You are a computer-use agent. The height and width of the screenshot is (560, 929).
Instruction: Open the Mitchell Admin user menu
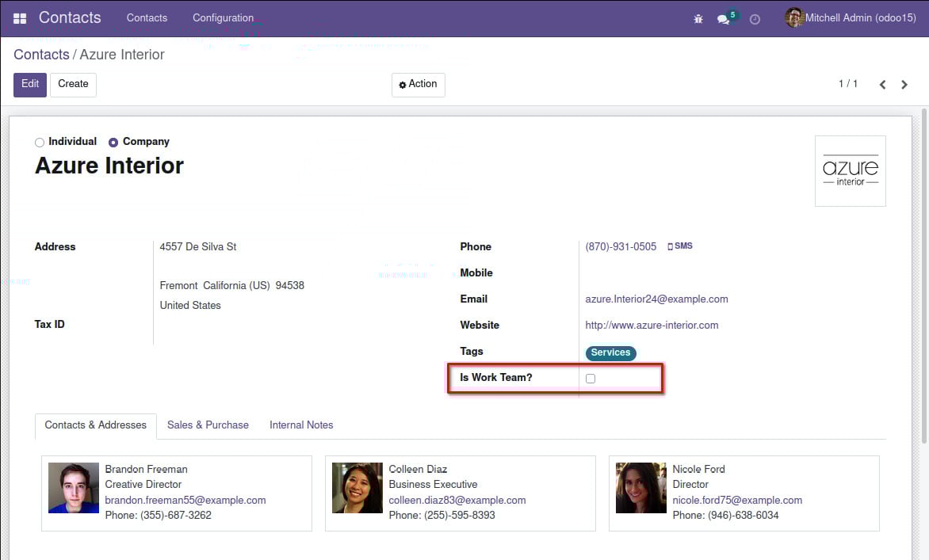point(851,17)
